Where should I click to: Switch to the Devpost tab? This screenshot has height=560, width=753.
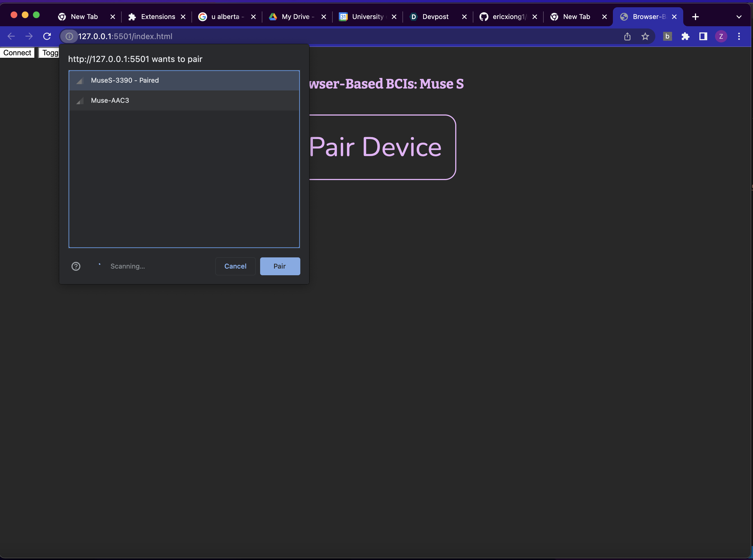435,17
